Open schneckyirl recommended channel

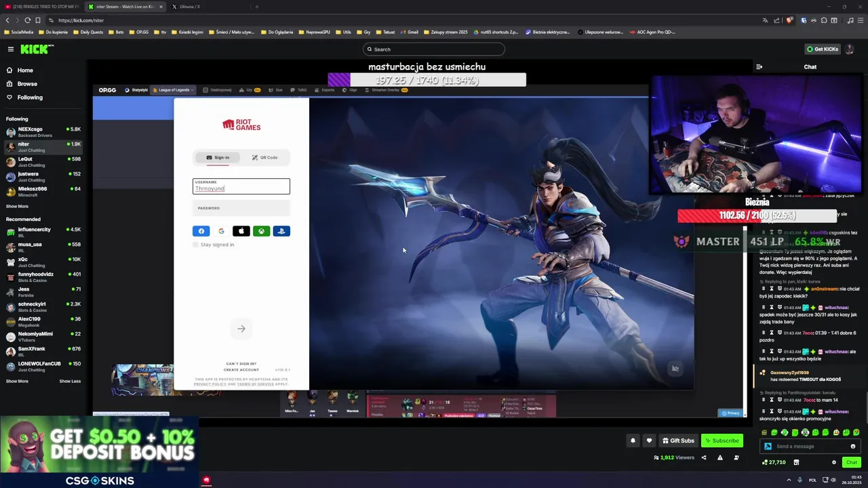pos(43,306)
